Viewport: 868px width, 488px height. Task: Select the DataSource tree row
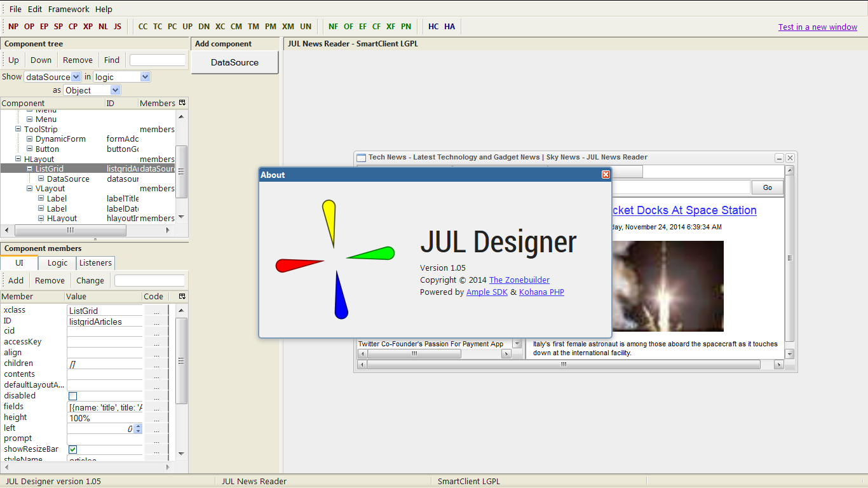click(88, 179)
